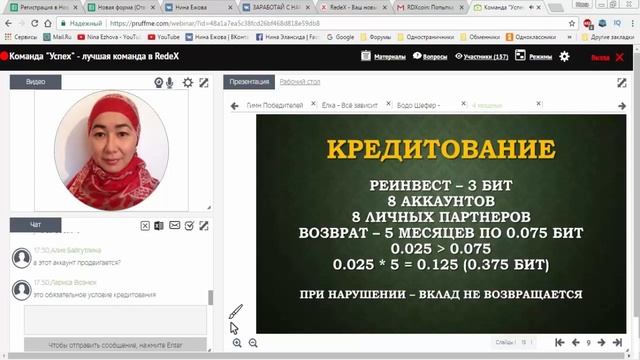Jump to the first slide
640x360 pixels.
click(560, 342)
